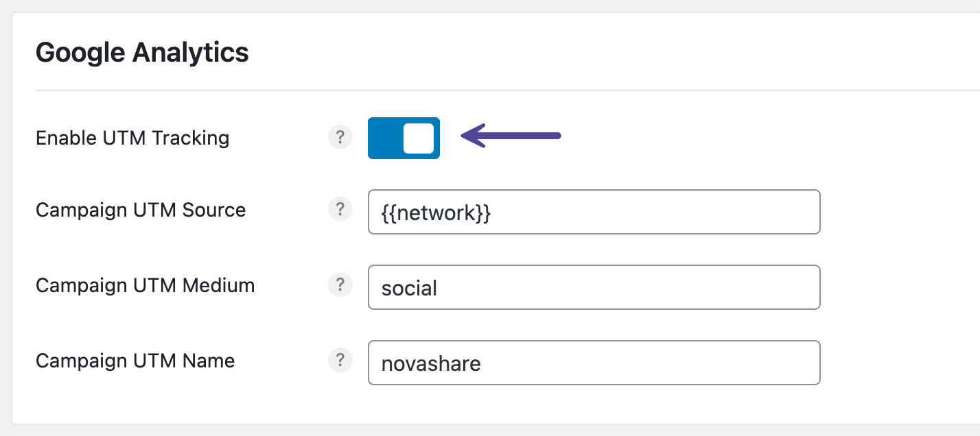Place cursor on the {{network}} text
Image resolution: width=980 pixels, height=436 pixels.
pyautogui.click(x=436, y=213)
